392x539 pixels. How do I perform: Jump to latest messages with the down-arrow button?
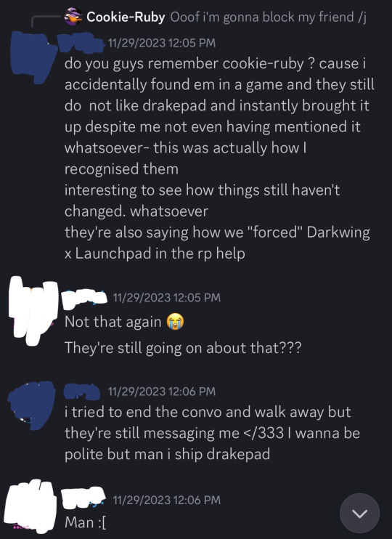pyautogui.click(x=359, y=513)
